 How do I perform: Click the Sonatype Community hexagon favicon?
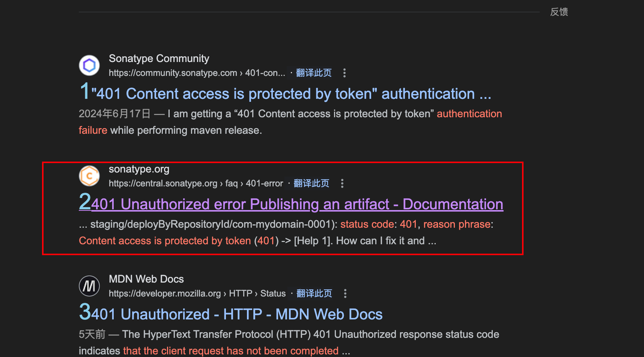click(89, 65)
